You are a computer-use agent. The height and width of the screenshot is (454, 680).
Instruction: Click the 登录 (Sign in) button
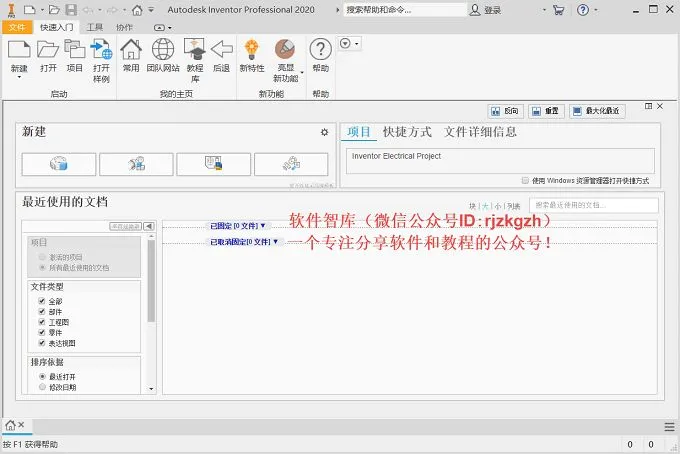[486, 10]
